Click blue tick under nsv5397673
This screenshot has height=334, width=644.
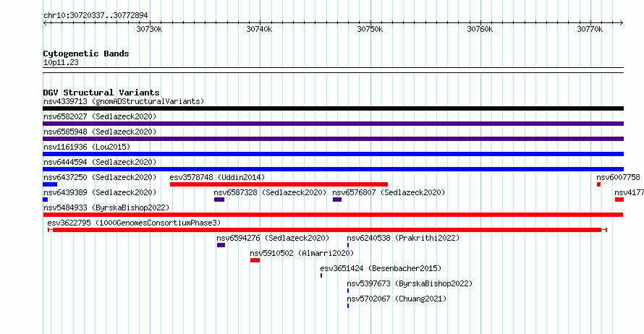(x=348, y=291)
